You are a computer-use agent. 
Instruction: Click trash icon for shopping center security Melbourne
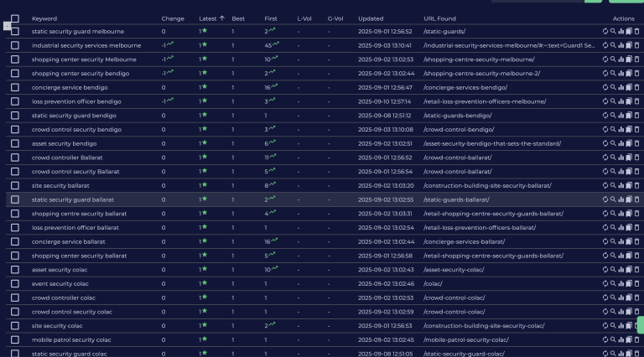click(636, 59)
